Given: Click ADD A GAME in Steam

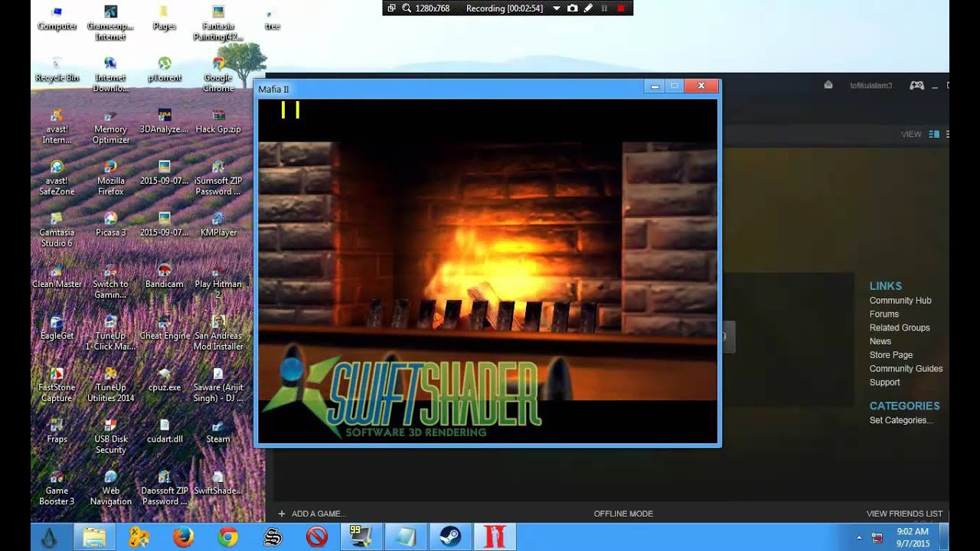Looking at the screenshot, I should tap(312, 514).
